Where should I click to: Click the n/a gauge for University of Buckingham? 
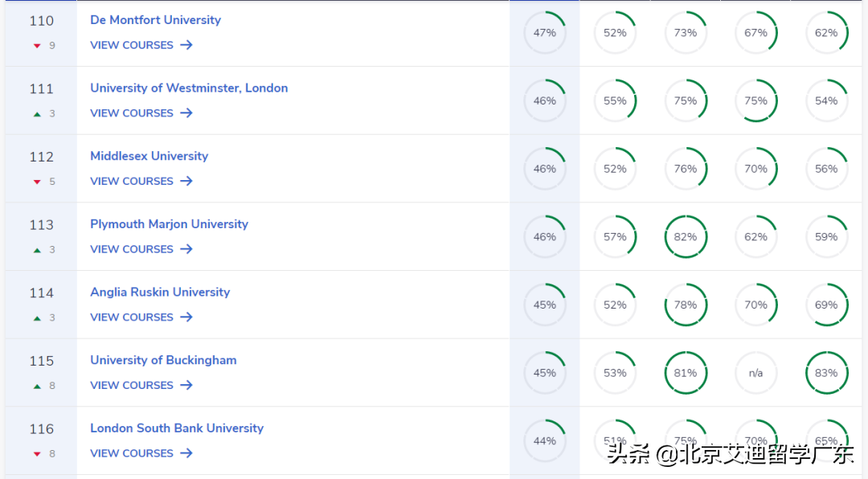tap(756, 373)
